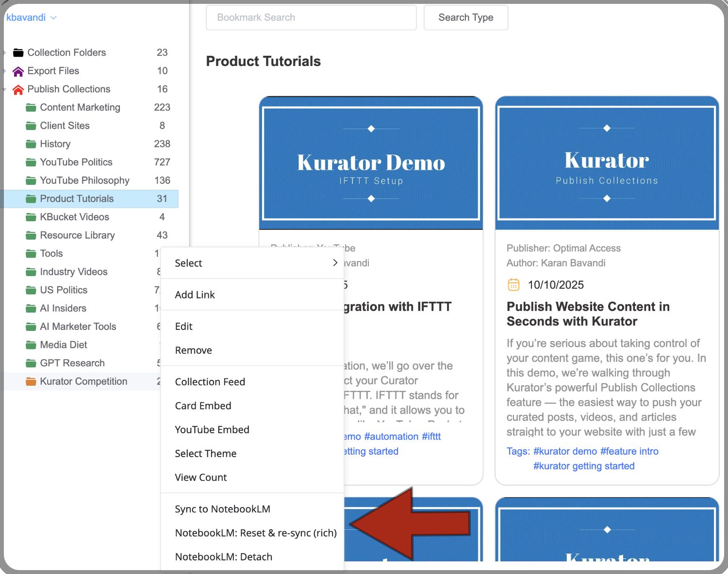Click the YouTube Politics folder icon
Screen dimensions: 728x574
[31, 163]
